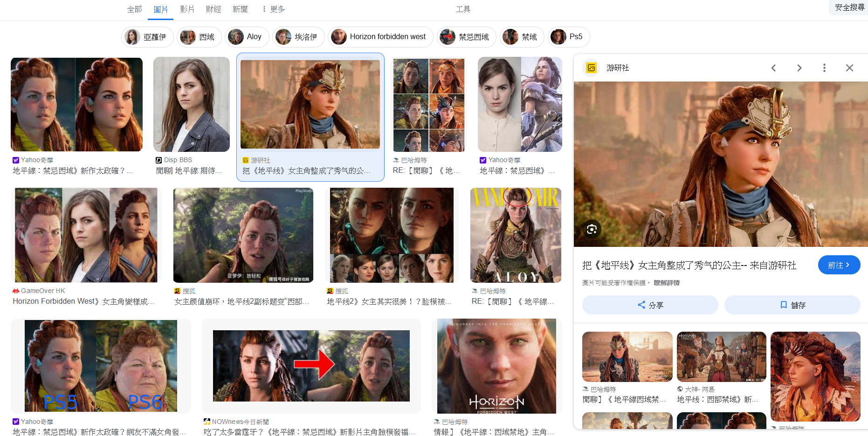Image resolution: width=868 pixels, height=436 pixels.
Task: Open the preview panel title link
Action: (689, 266)
